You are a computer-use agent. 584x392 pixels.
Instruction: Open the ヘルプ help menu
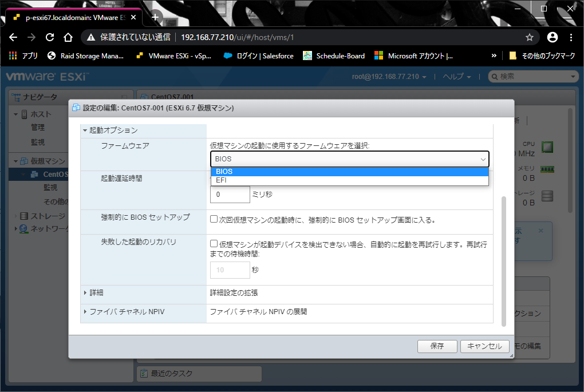[457, 77]
